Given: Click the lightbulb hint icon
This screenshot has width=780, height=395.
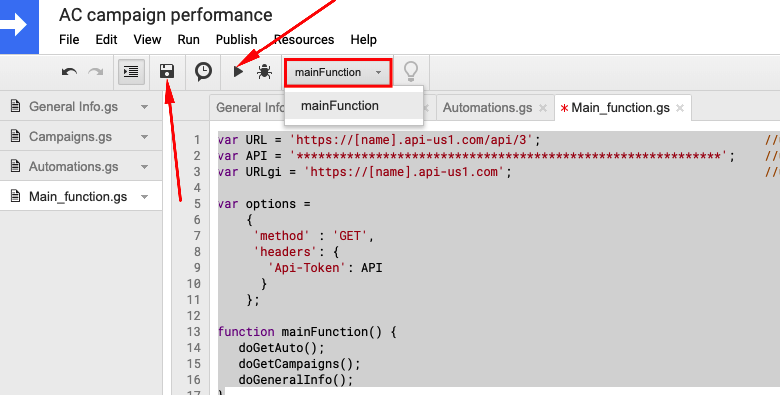Looking at the screenshot, I should point(411,72).
